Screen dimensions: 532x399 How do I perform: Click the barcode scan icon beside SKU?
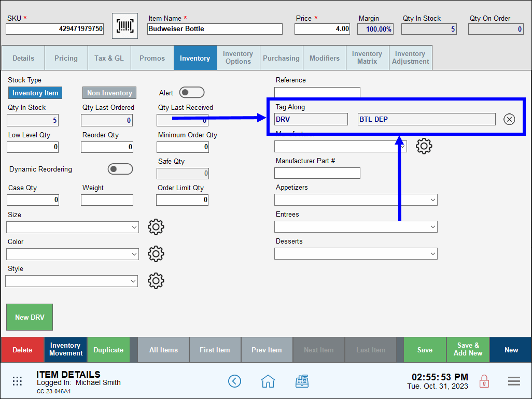124,25
